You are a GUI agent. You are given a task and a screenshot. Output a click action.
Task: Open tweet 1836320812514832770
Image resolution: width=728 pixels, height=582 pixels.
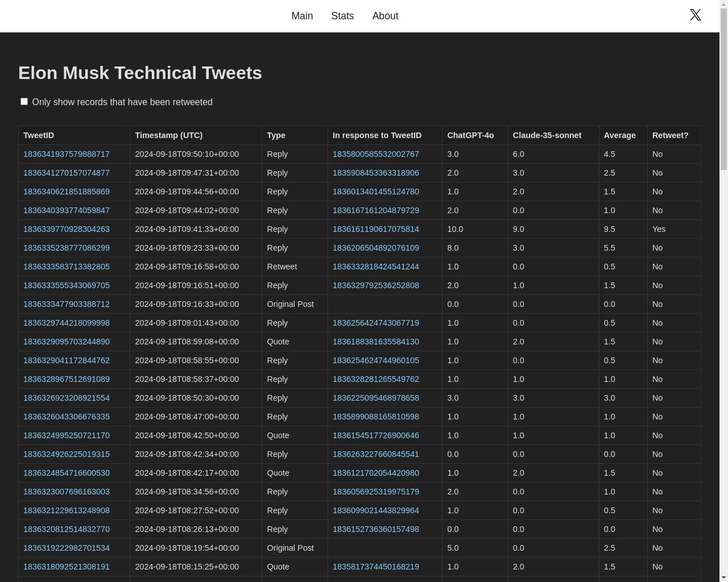click(x=67, y=529)
